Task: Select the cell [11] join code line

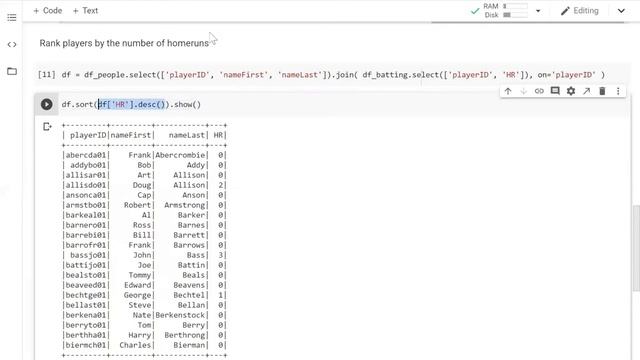Action: click(x=333, y=75)
